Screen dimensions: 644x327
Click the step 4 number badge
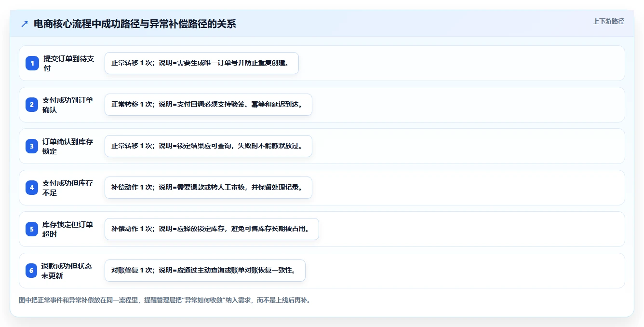tap(32, 188)
